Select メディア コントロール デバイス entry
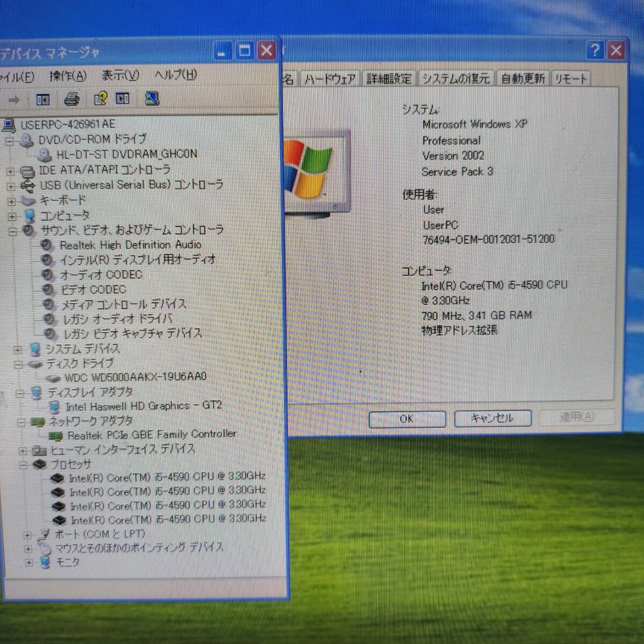This screenshot has width=644, height=644. click(x=123, y=304)
